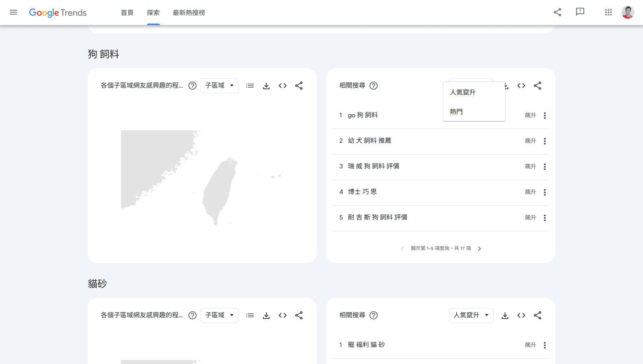The height and width of the screenshot is (364, 643).
Task: Open more options for 幼犬 飼料 推薦
Action: (x=545, y=141)
